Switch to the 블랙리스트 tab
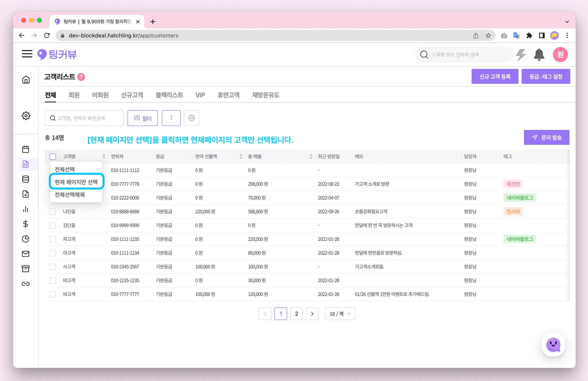Image resolution: width=588 pixels, height=381 pixels. 169,95
